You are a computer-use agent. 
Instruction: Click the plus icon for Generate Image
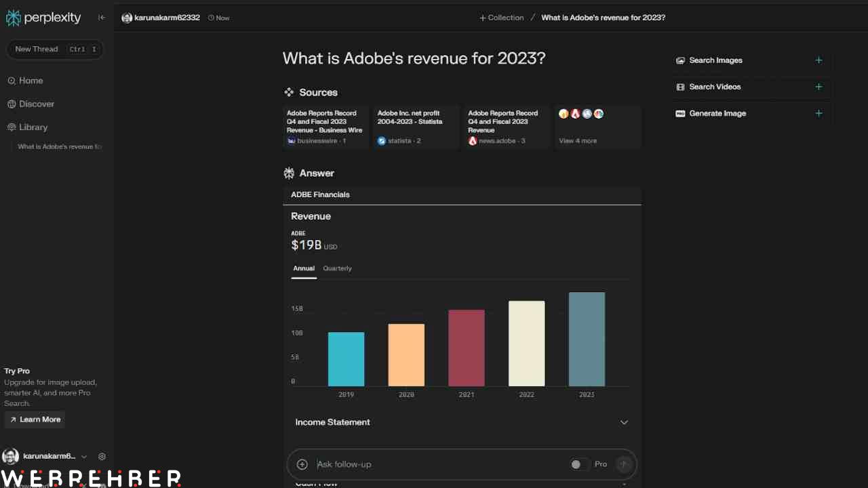818,113
